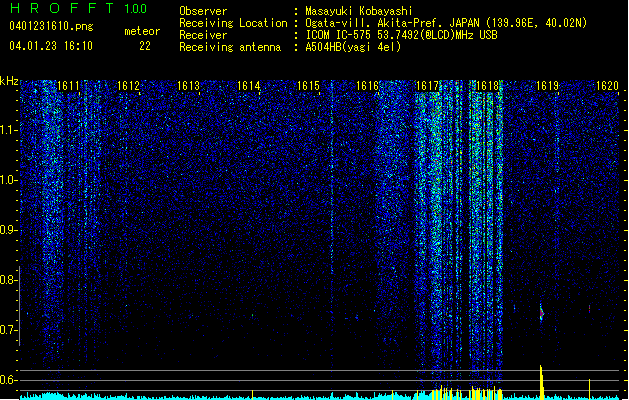
Task: Click observer name Masayuki Kobayashi
Action: [x=359, y=11]
